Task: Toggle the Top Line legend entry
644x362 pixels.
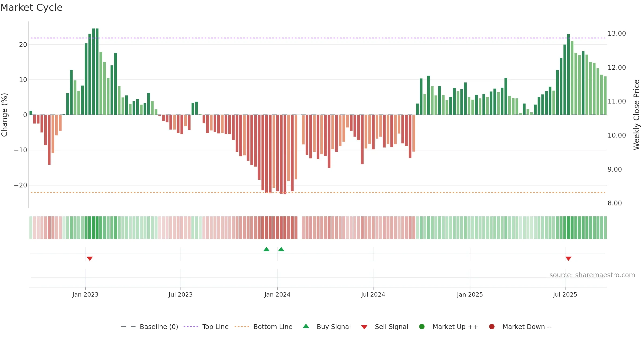Action: (206, 327)
